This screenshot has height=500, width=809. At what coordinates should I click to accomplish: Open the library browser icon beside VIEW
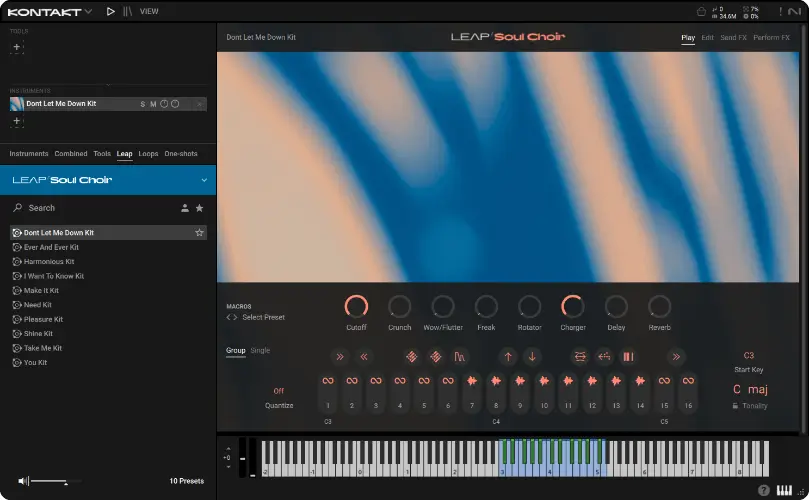pos(127,12)
